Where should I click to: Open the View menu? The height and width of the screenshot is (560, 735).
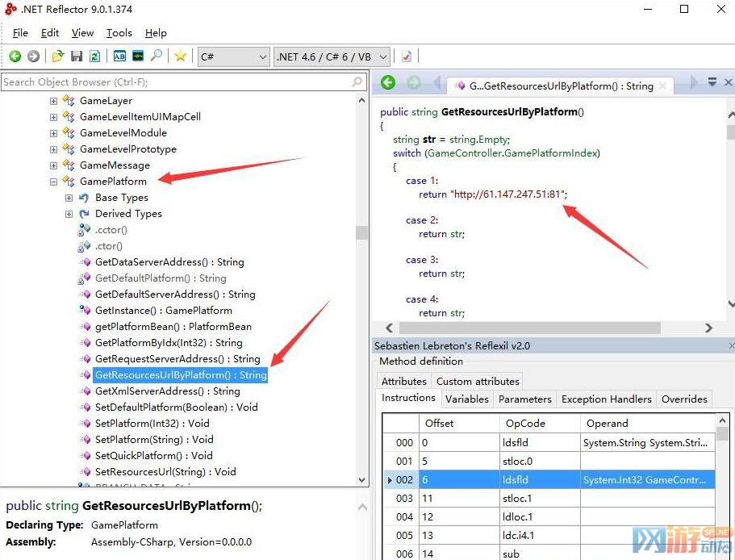pyautogui.click(x=82, y=33)
